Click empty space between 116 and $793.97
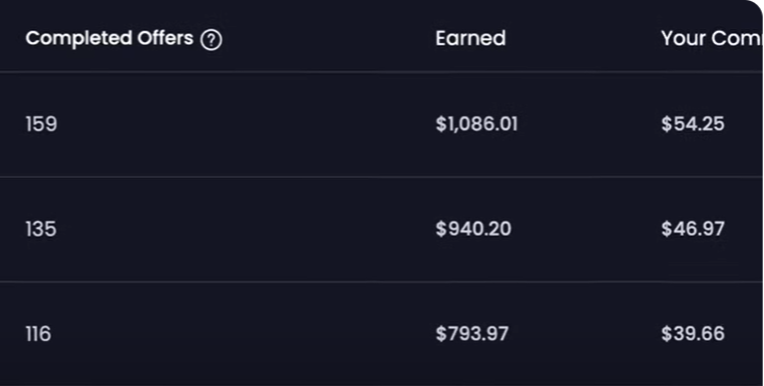Image resolution: width=764 pixels, height=386 pixels. click(x=244, y=334)
